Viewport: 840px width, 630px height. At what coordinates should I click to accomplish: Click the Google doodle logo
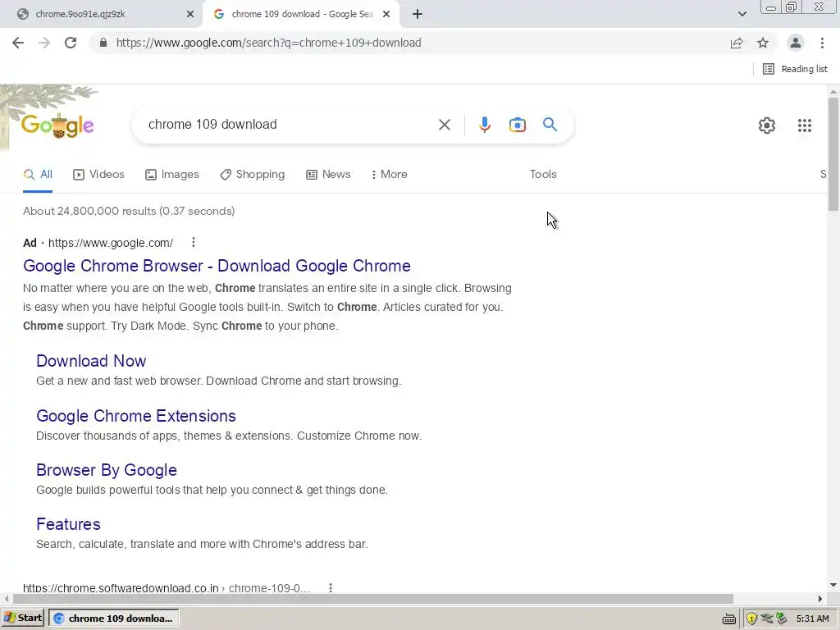point(57,126)
